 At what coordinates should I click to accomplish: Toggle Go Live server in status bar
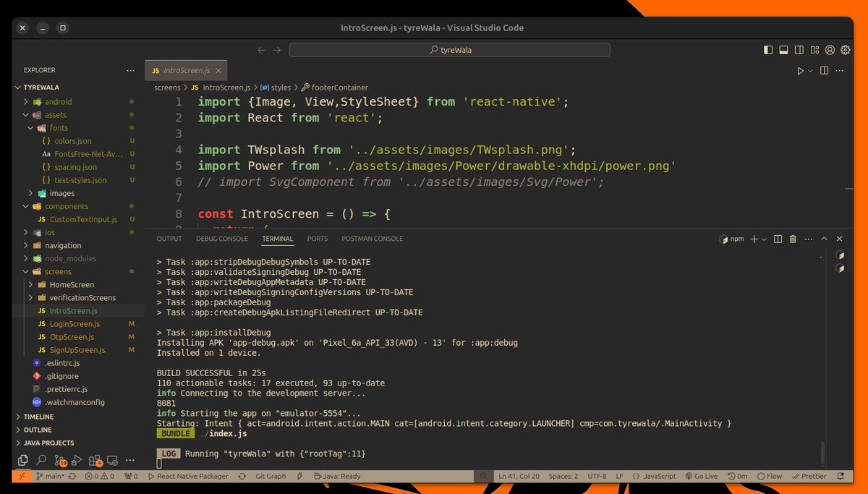point(700,476)
